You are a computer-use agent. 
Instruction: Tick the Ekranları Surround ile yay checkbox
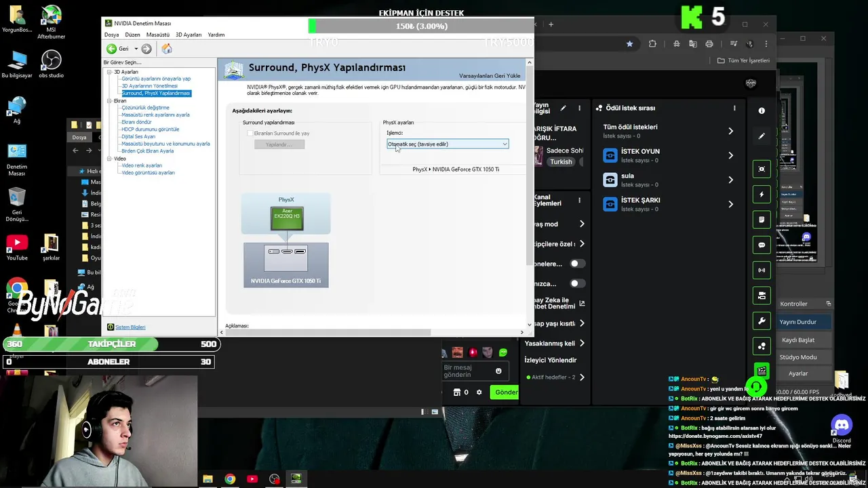(250, 134)
